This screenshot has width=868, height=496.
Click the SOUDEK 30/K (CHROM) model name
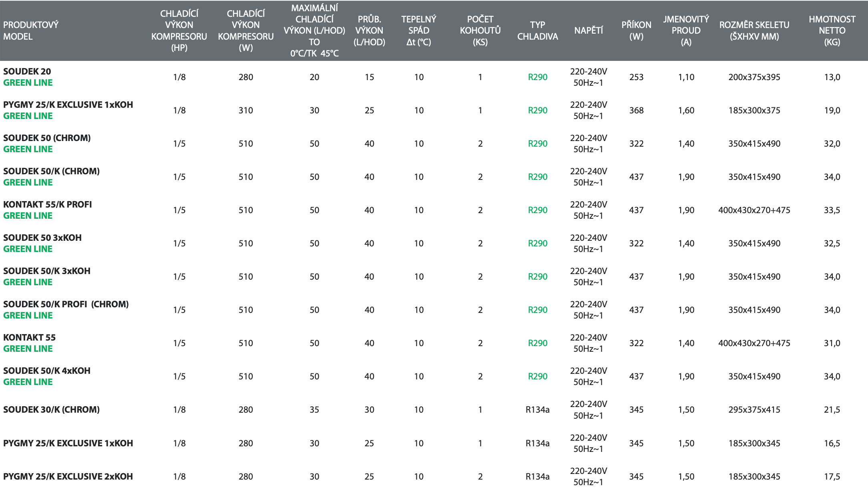[51, 409]
